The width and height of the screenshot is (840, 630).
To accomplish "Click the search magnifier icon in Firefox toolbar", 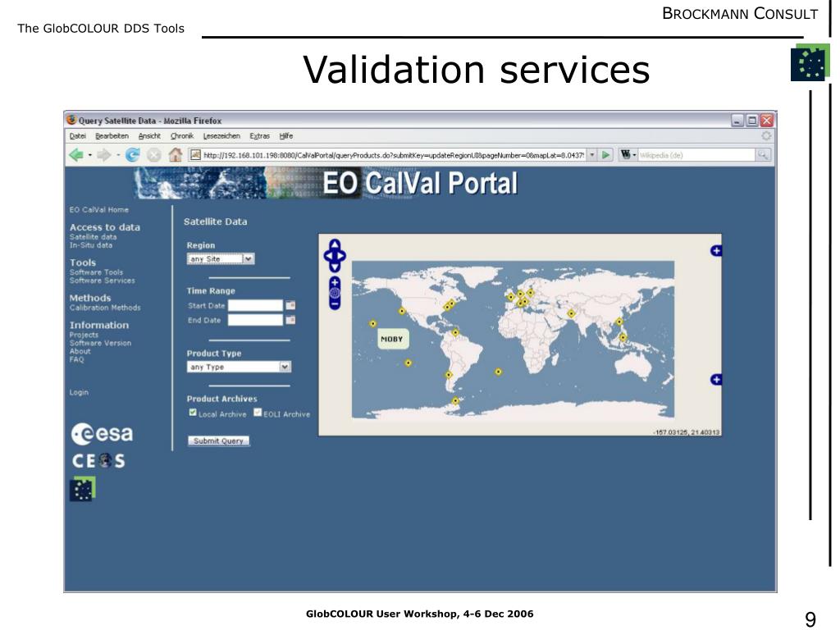I will (763, 155).
